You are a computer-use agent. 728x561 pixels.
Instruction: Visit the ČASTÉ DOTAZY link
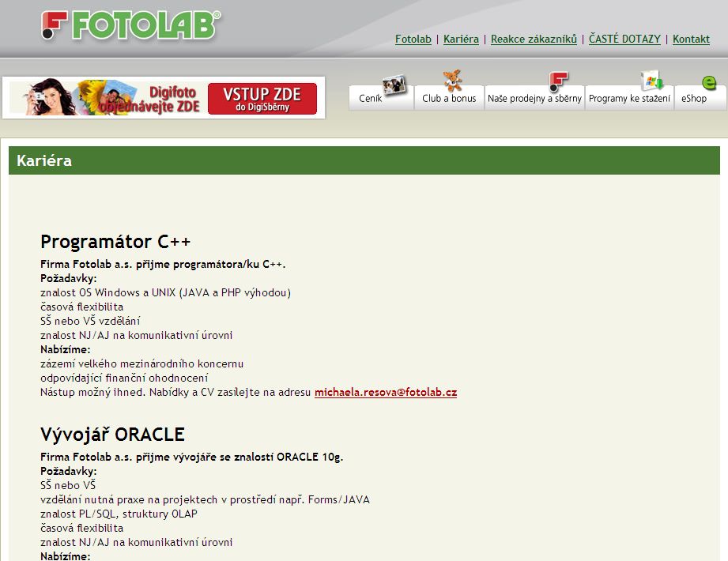pyautogui.click(x=624, y=39)
